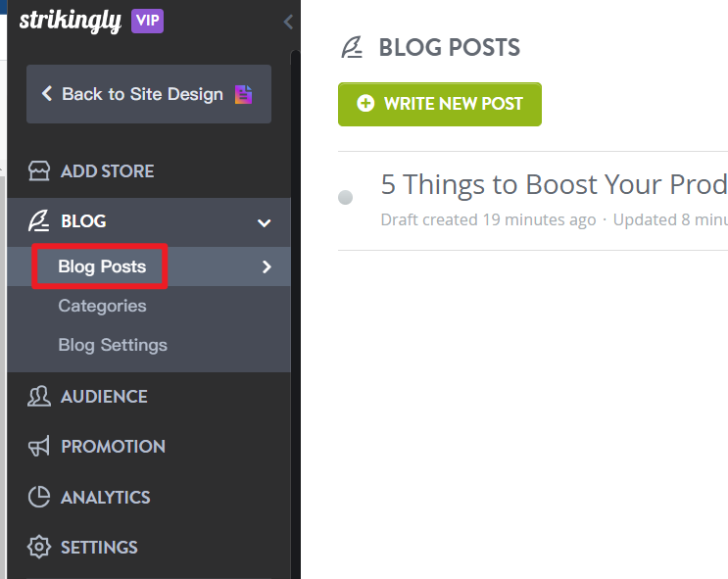This screenshot has width=728, height=579.
Task: Open Blog Settings in the sidebar
Action: 113,345
